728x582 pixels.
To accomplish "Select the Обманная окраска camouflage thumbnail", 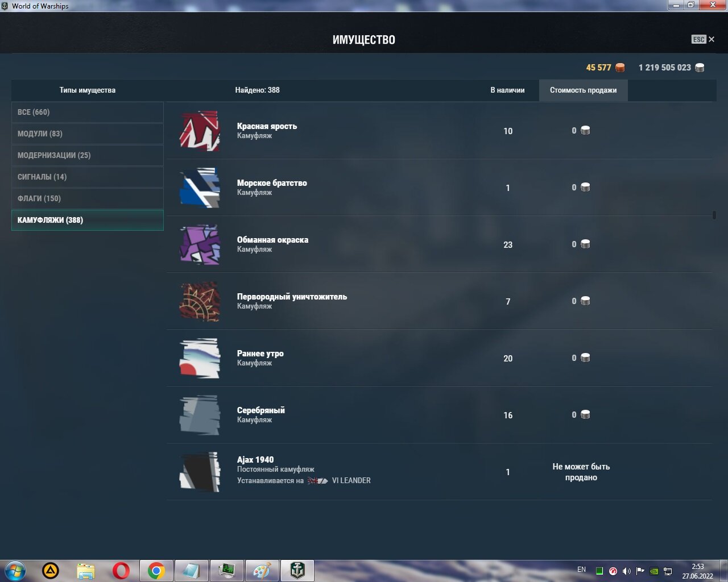I will click(x=200, y=244).
